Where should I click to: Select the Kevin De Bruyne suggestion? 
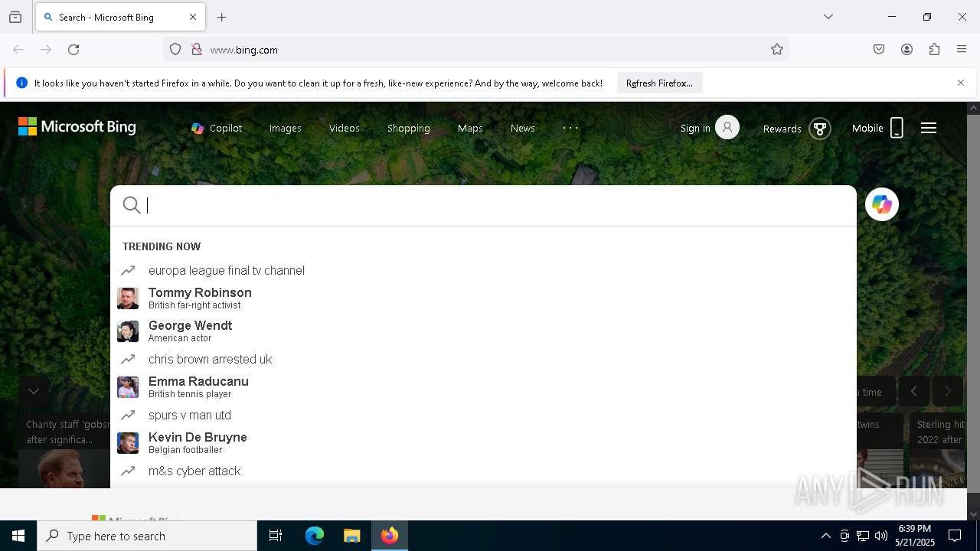click(483, 442)
